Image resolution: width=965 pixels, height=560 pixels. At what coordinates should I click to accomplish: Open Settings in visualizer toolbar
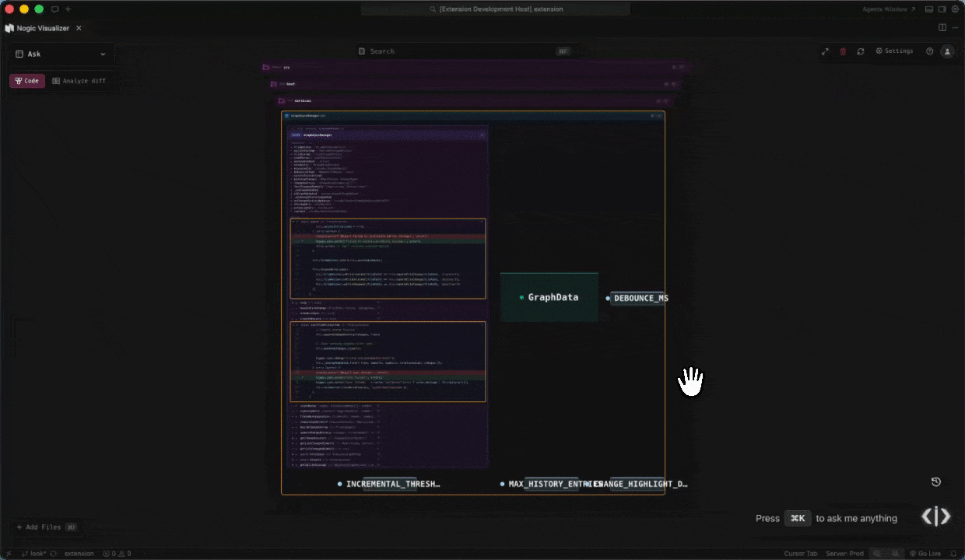tap(894, 51)
